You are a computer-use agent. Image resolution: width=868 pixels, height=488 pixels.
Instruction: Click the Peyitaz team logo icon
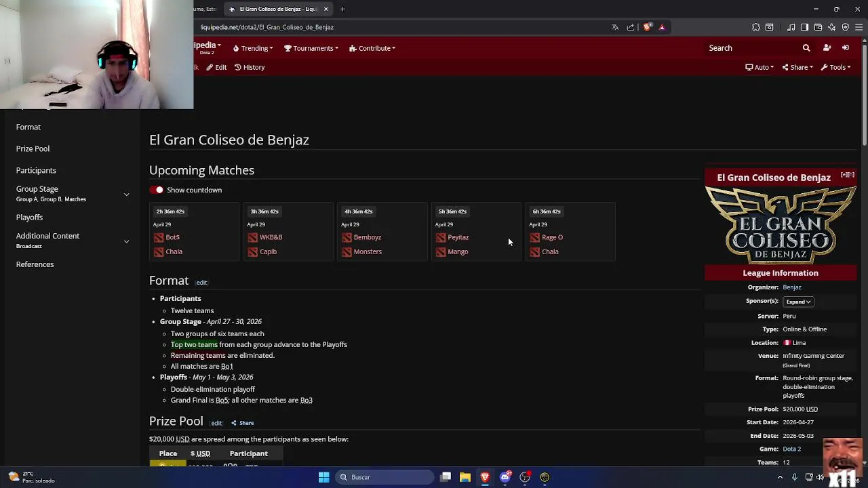click(x=441, y=237)
